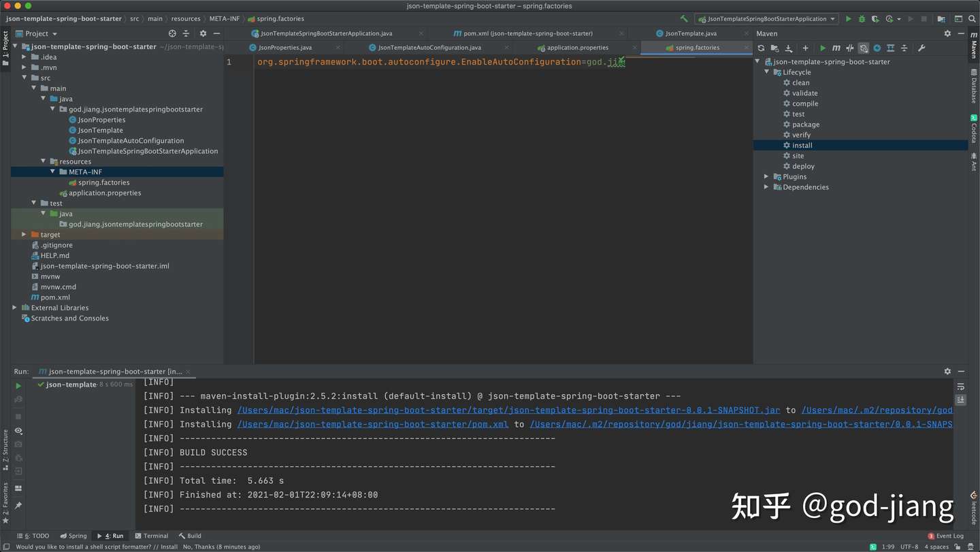Open Maven Settings wrench icon
This screenshot has height=552, width=980.
921,48
